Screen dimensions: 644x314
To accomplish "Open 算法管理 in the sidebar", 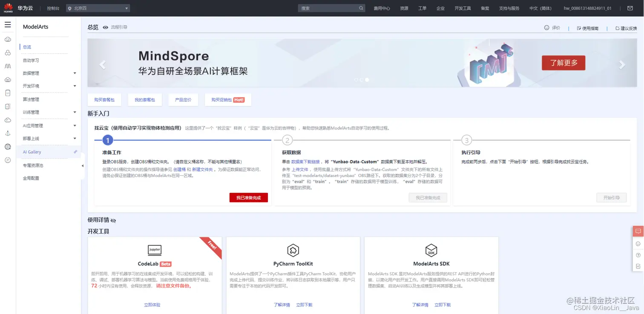I will pyautogui.click(x=31, y=99).
